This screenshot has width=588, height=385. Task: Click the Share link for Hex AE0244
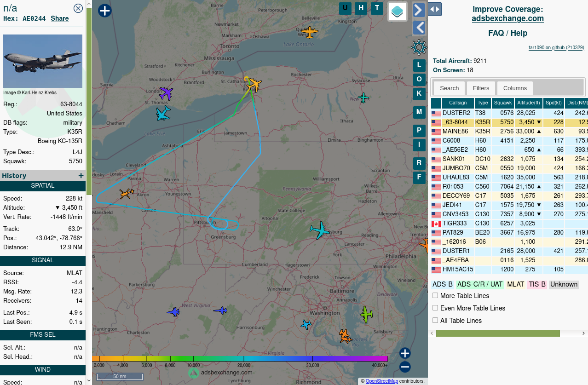click(x=60, y=18)
